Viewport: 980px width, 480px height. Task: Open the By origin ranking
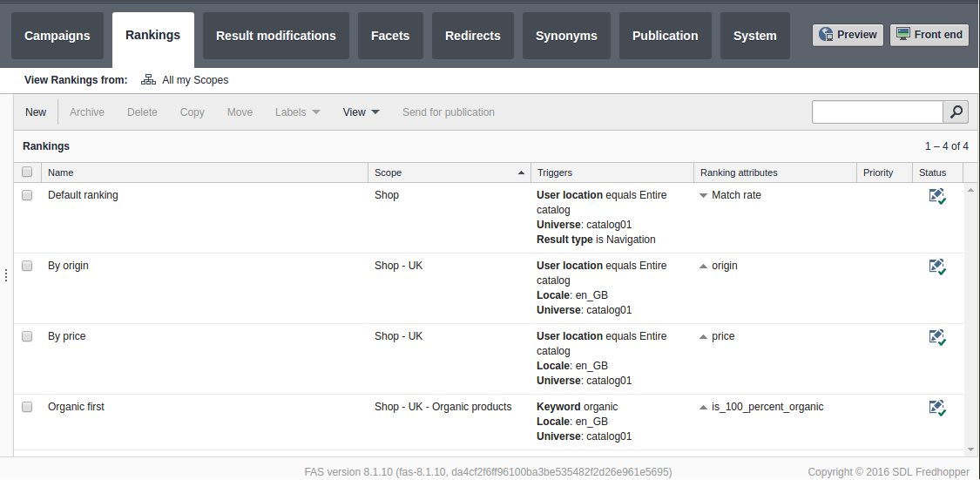coord(68,266)
